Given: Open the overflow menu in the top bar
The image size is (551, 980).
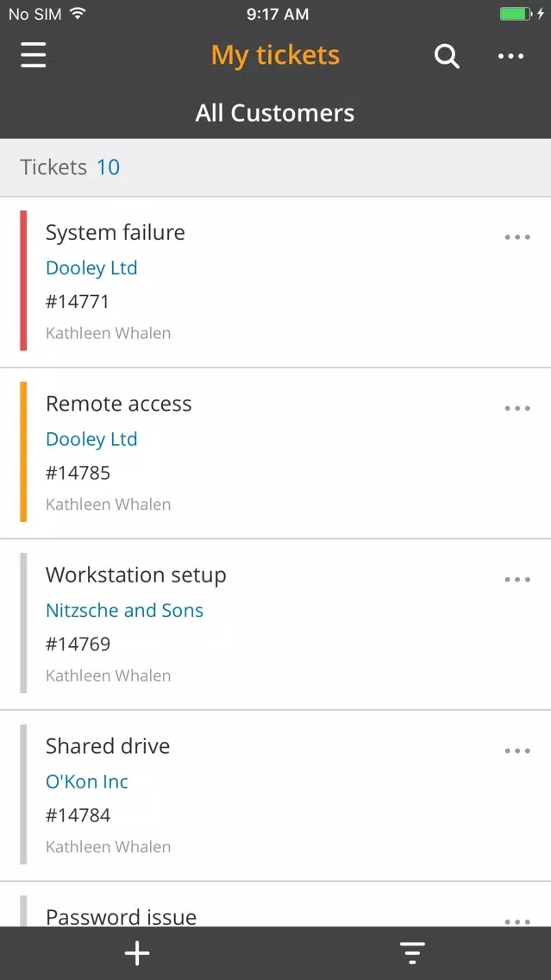Looking at the screenshot, I should pyautogui.click(x=510, y=55).
